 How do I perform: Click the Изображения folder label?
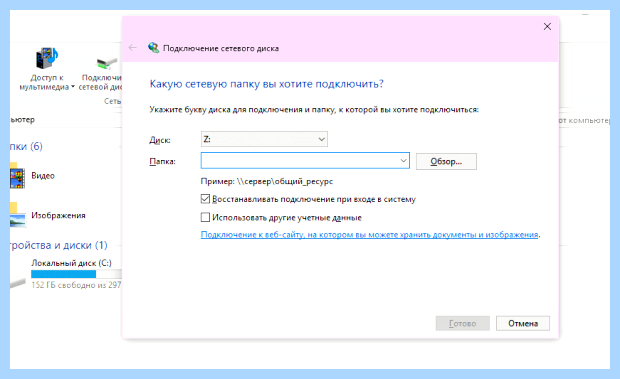pyautogui.click(x=58, y=215)
